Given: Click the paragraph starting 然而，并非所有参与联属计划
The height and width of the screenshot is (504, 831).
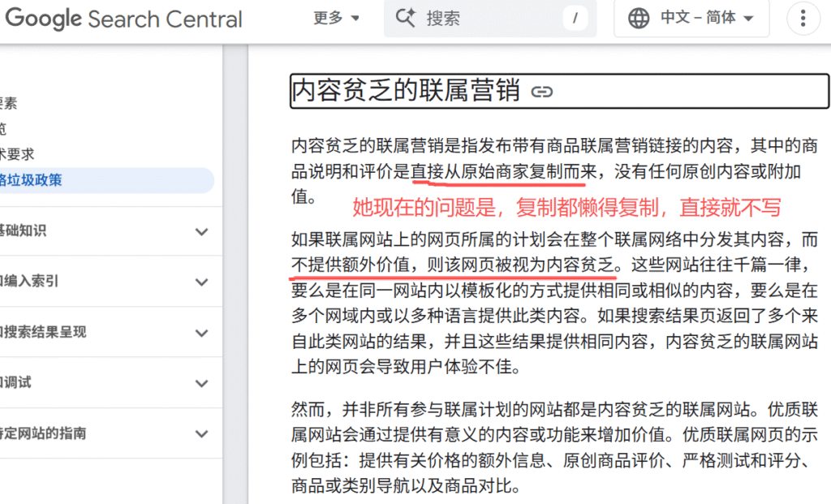Looking at the screenshot, I should click(x=554, y=447).
